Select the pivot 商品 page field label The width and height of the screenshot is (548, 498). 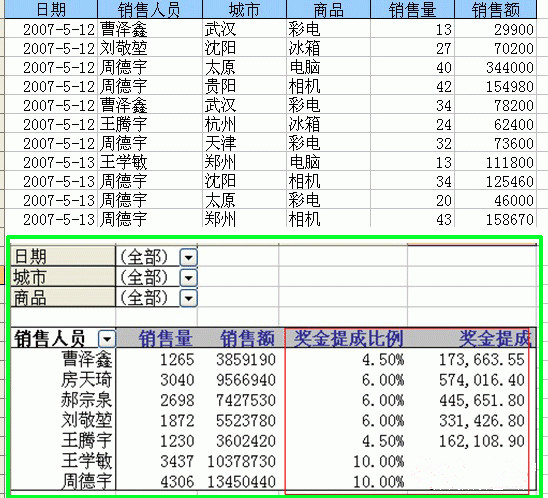point(63,298)
